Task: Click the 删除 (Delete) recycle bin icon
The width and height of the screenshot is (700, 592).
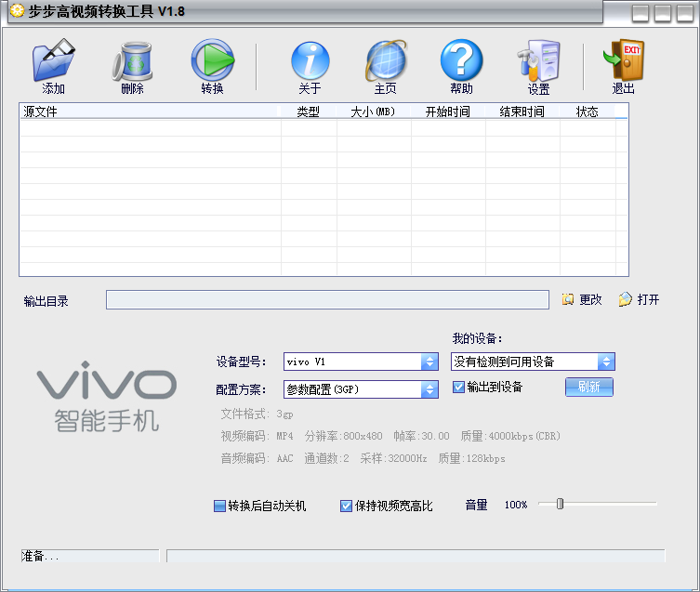Action: click(132, 61)
